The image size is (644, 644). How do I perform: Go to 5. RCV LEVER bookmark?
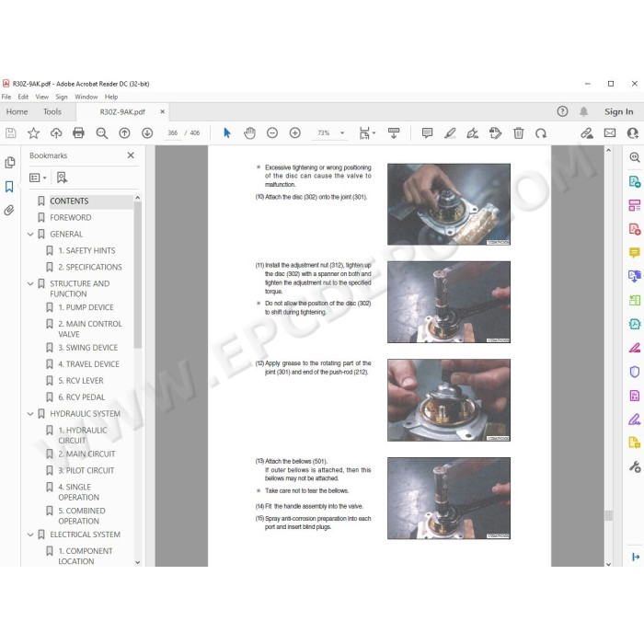coord(81,381)
